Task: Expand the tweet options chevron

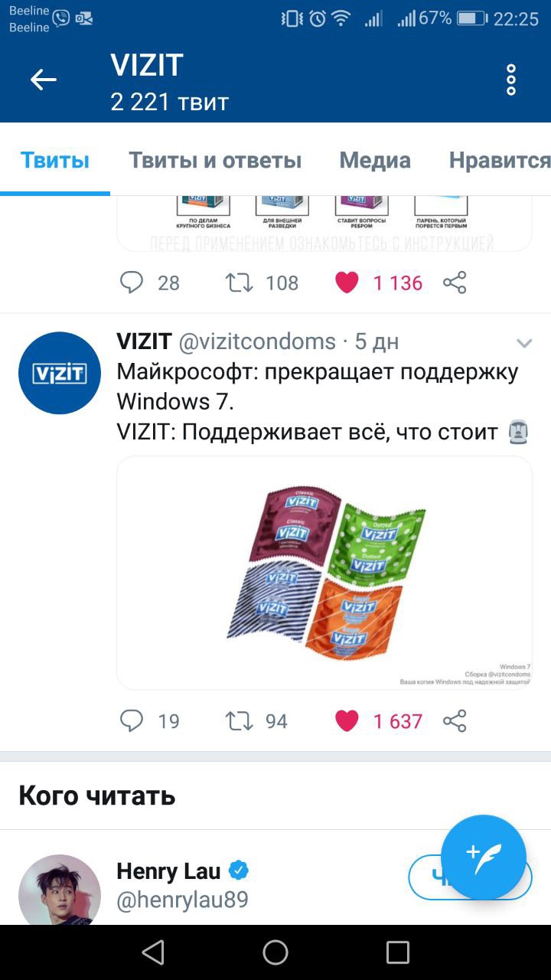Action: [524, 343]
